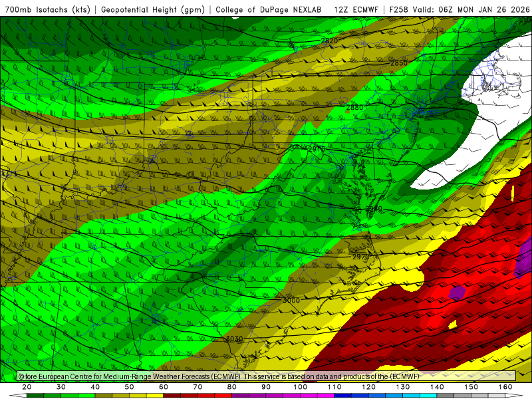Select the 30 knot legend value

[61, 387]
